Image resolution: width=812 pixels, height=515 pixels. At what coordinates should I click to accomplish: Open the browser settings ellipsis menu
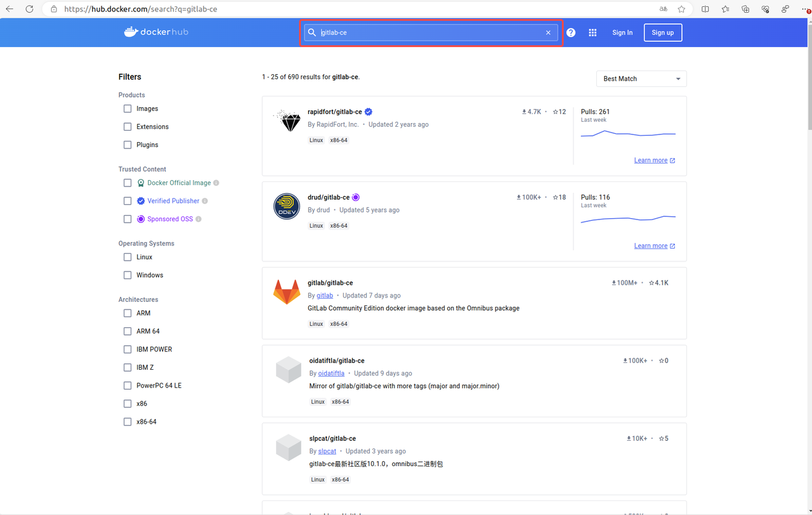coord(805,9)
